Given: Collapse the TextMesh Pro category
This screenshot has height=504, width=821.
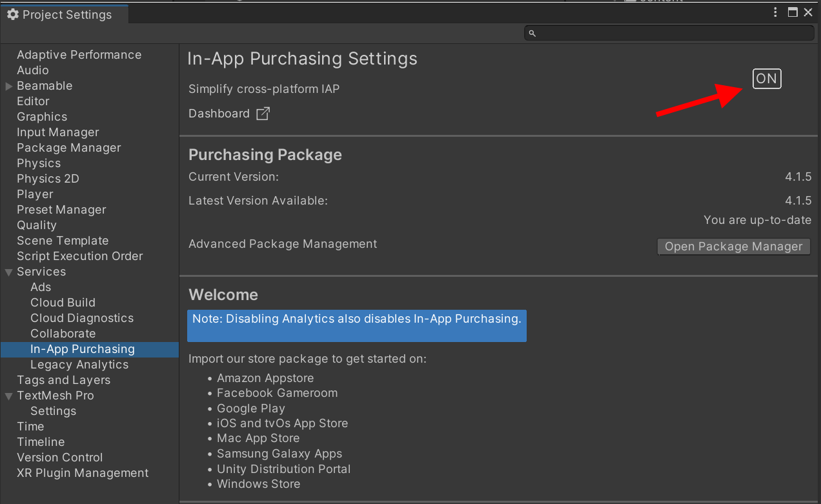Looking at the screenshot, I should [x=9, y=396].
